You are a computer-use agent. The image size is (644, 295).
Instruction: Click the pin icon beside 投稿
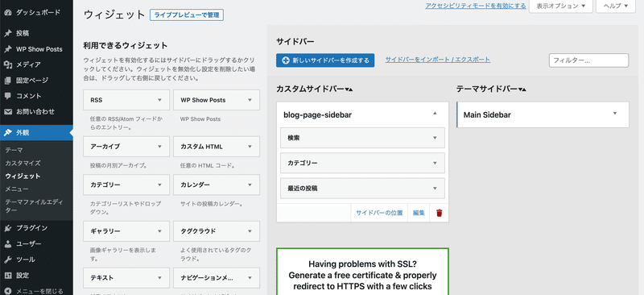(8, 33)
